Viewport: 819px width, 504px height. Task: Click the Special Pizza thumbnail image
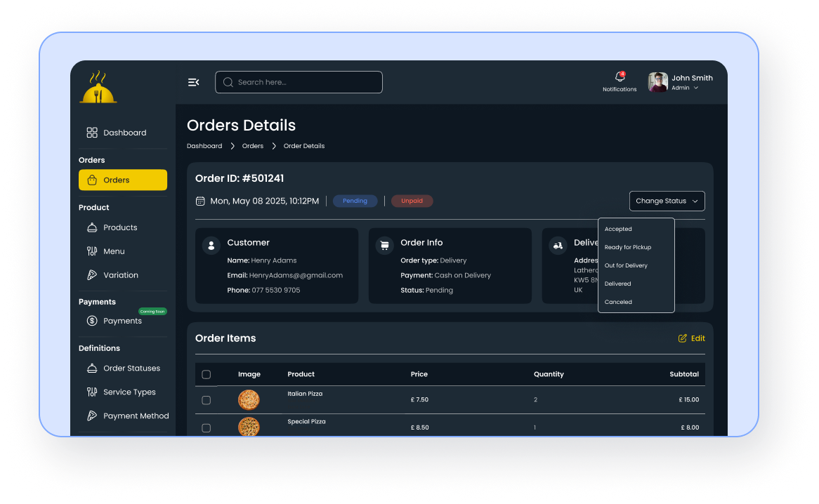[x=249, y=427]
